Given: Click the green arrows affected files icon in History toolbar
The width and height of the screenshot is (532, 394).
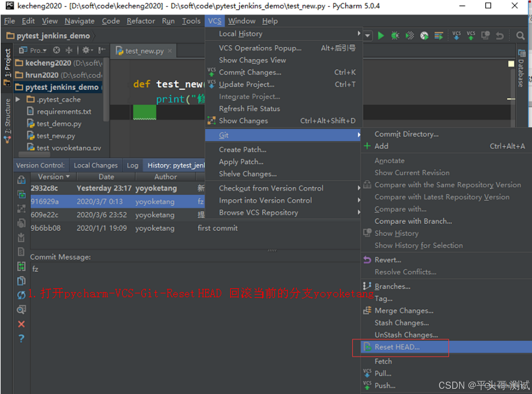Looking at the screenshot, I should click(x=21, y=266).
